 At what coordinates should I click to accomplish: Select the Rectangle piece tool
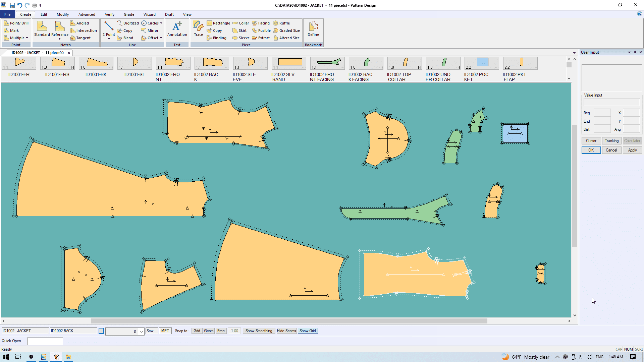[218, 23]
